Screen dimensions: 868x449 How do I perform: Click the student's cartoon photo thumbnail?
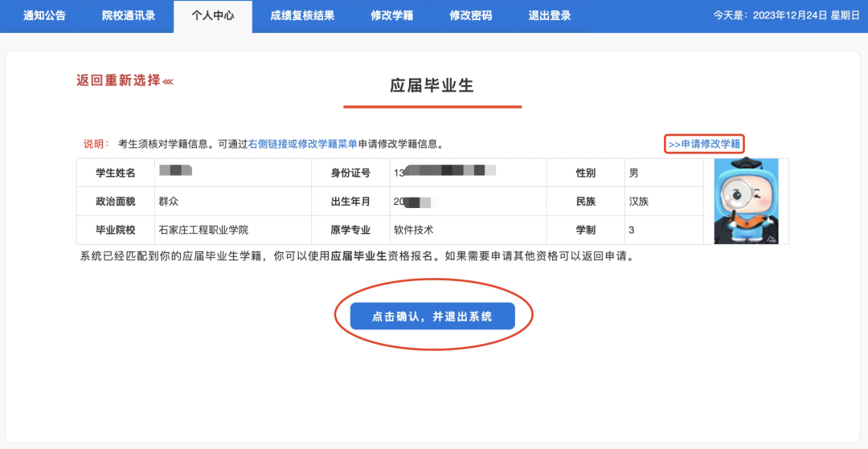coord(746,201)
